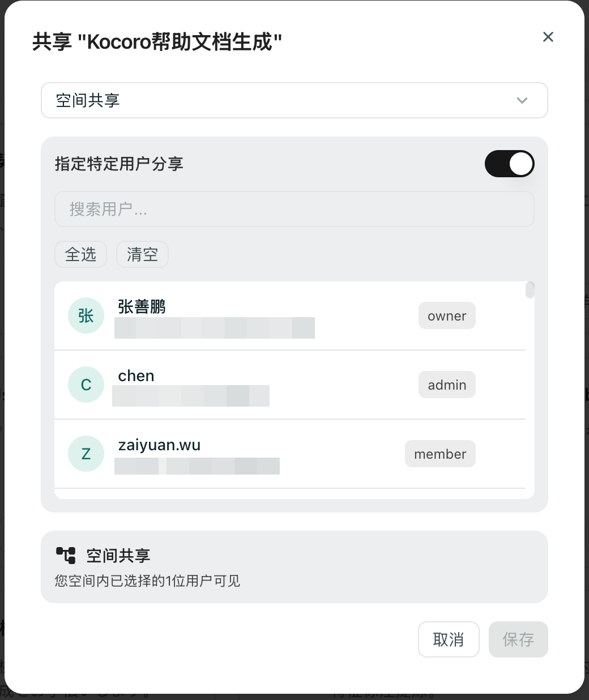Click zaiyuan.wu's avatar icon
This screenshot has width=589, height=700.
coord(86,454)
